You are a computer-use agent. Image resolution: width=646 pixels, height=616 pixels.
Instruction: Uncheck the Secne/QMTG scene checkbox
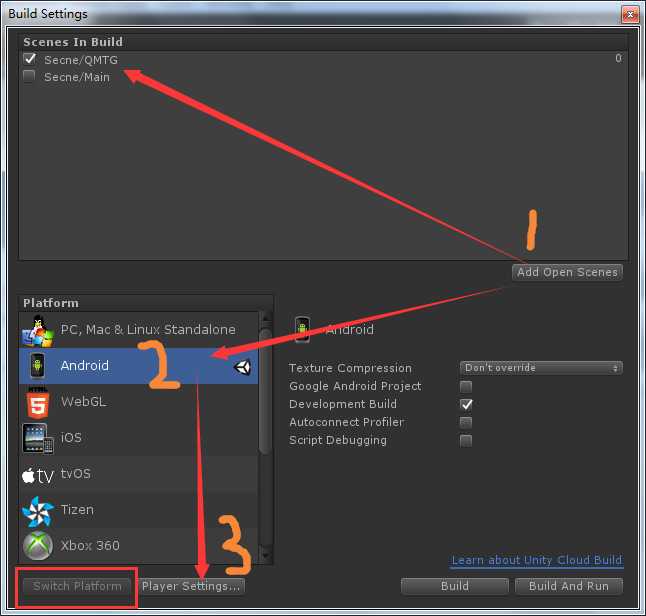(x=30, y=59)
